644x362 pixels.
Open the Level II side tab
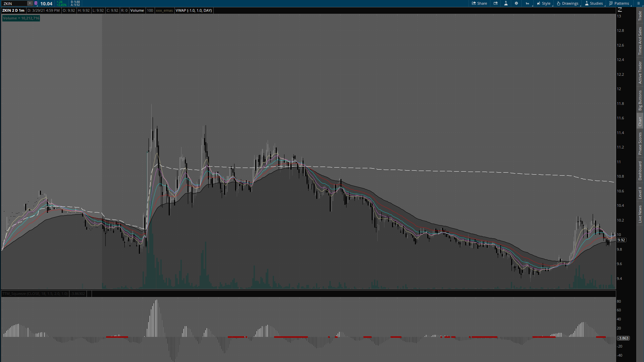[x=640, y=193]
